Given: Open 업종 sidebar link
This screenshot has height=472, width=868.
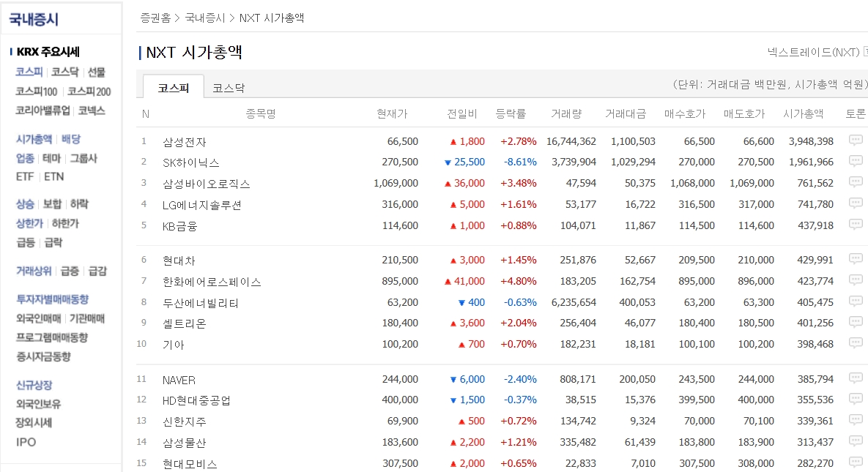Looking at the screenshot, I should [25, 158].
